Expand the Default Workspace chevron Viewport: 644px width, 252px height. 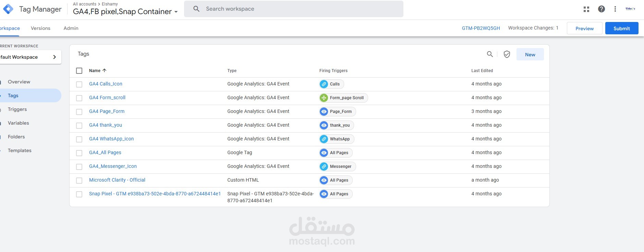click(54, 57)
